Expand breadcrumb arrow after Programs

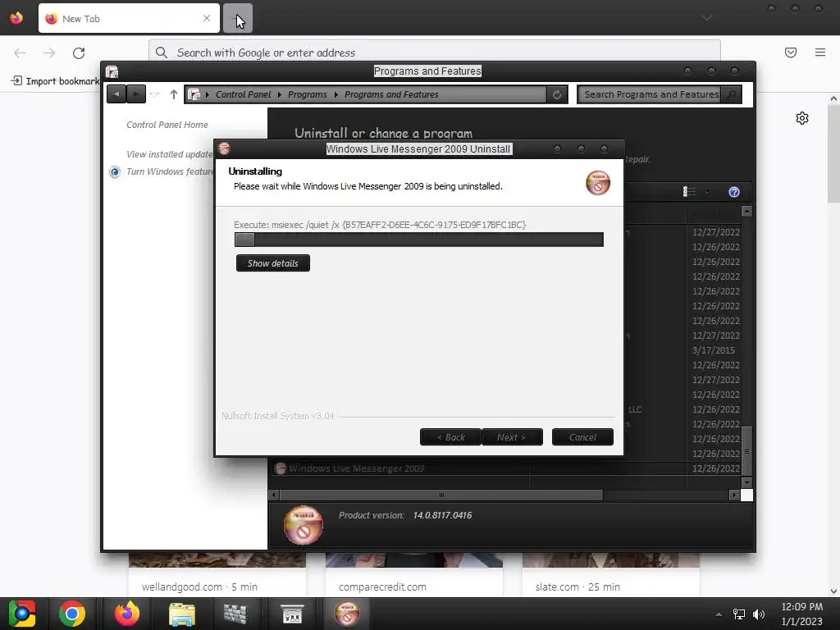pos(336,94)
